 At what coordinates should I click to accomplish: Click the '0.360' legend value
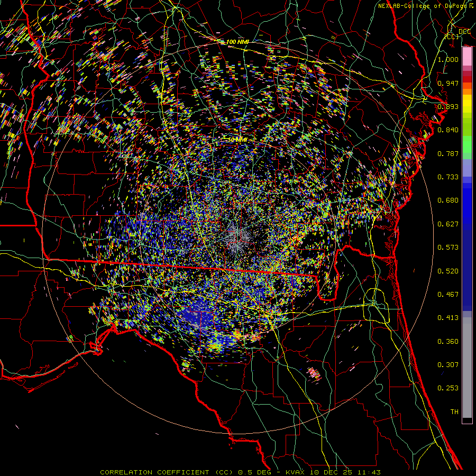tap(448, 342)
